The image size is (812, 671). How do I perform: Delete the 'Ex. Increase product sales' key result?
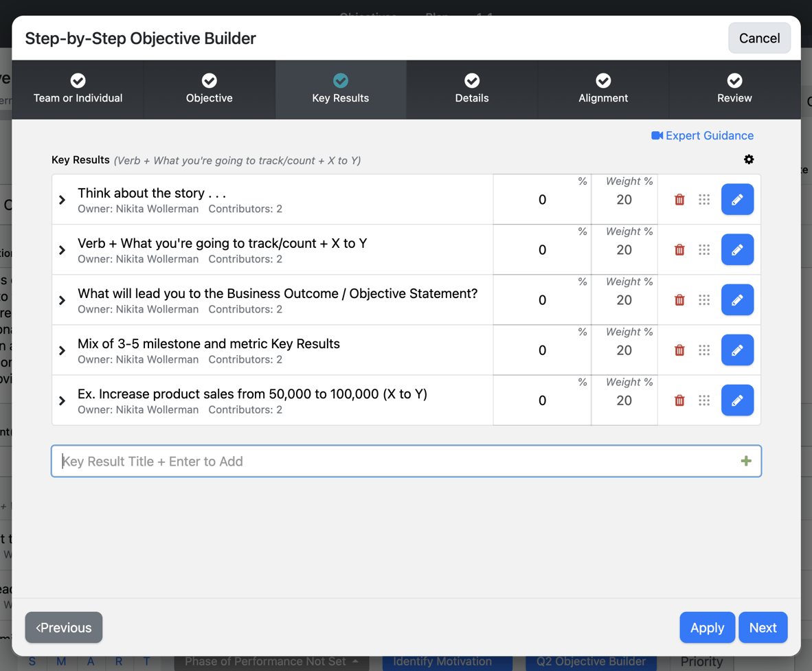[679, 400]
